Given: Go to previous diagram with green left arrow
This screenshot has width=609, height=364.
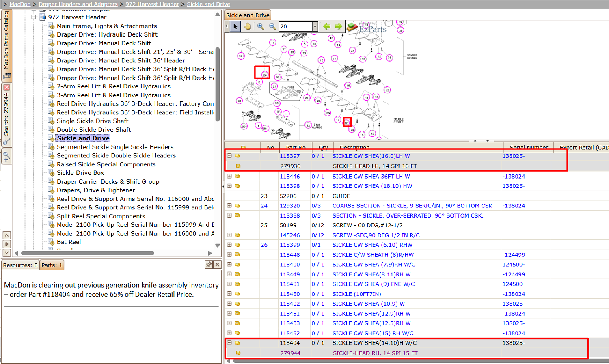Looking at the screenshot, I should coord(327,26).
